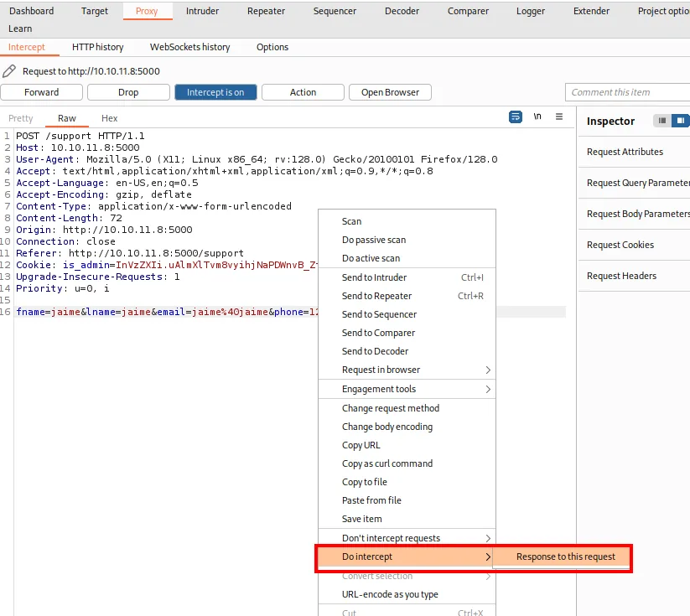Open the Learn tab
This screenshot has width=690, height=616.
click(20, 28)
